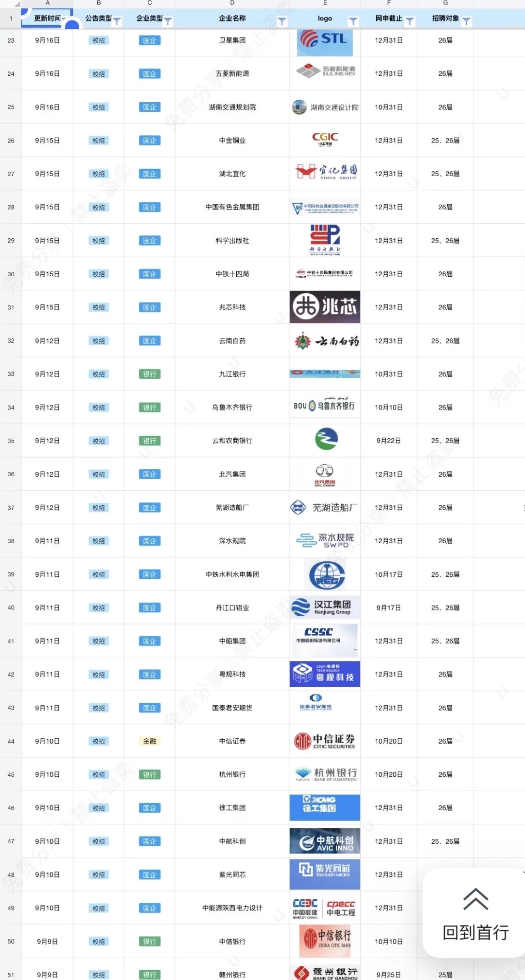
Task: Select the 校招 tag in row 26
Action: click(99, 141)
